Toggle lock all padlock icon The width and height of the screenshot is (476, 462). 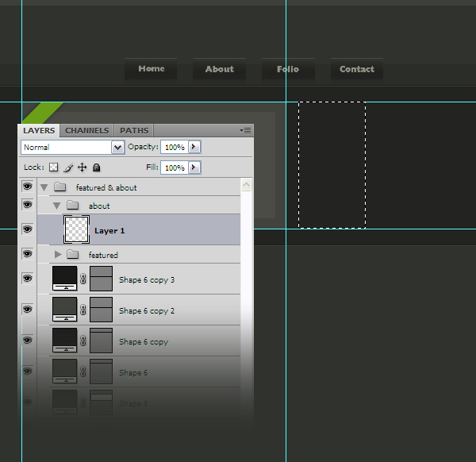click(x=96, y=167)
